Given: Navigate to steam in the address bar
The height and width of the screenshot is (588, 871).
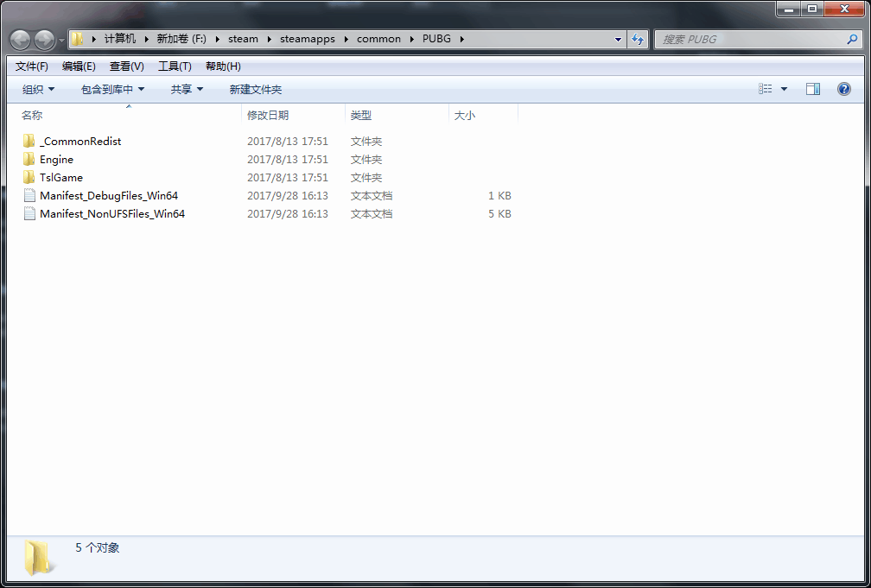Looking at the screenshot, I should pyautogui.click(x=244, y=39).
